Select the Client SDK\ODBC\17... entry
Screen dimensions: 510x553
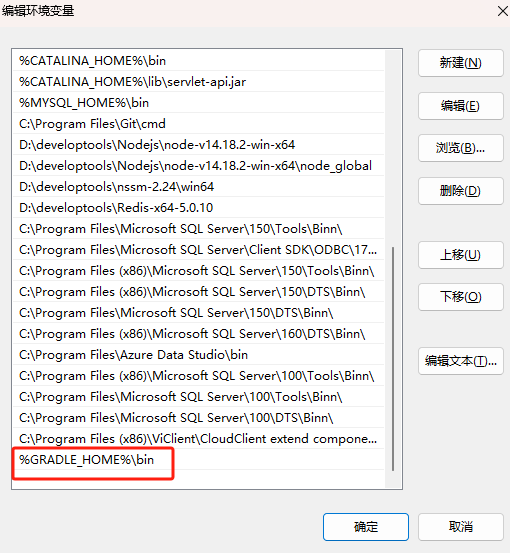(x=199, y=250)
